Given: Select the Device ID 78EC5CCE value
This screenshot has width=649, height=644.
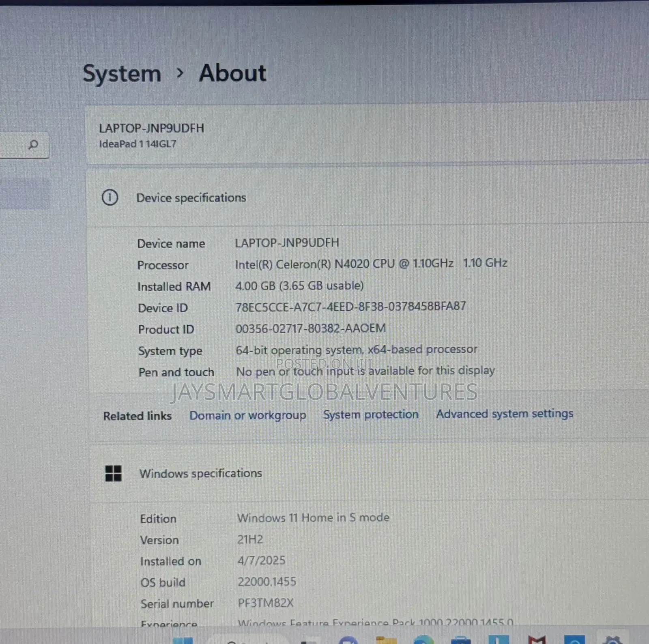Looking at the screenshot, I should (x=350, y=306).
